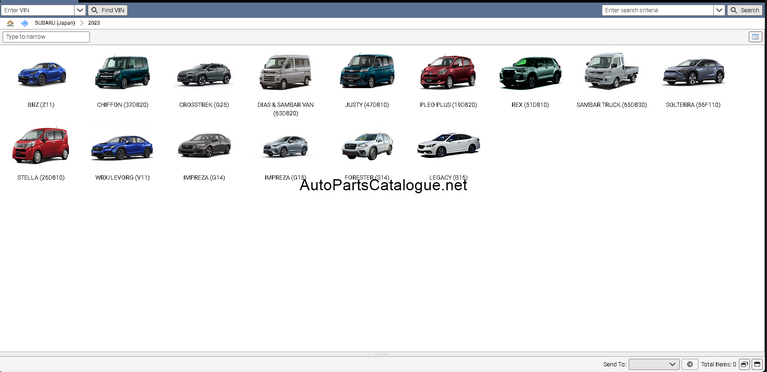This screenshot has width=767, height=372.
Task: Open the FORESTER (S14) vehicle image
Action: click(x=367, y=146)
